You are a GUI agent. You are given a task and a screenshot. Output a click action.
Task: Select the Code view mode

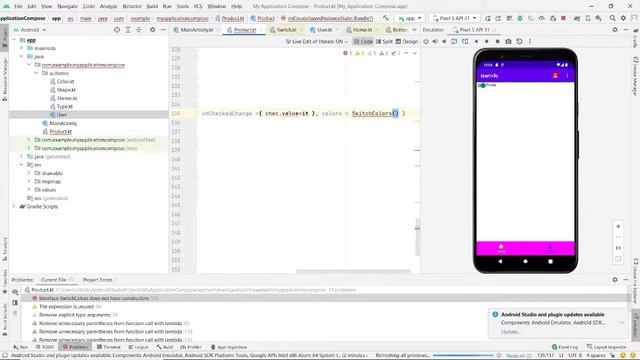pos(363,42)
